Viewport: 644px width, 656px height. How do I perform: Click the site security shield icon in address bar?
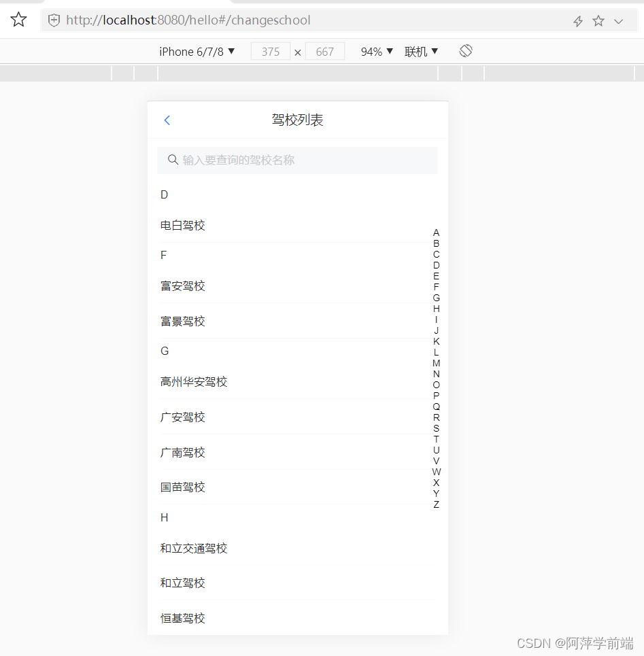pyautogui.click(x=54, y=20)
